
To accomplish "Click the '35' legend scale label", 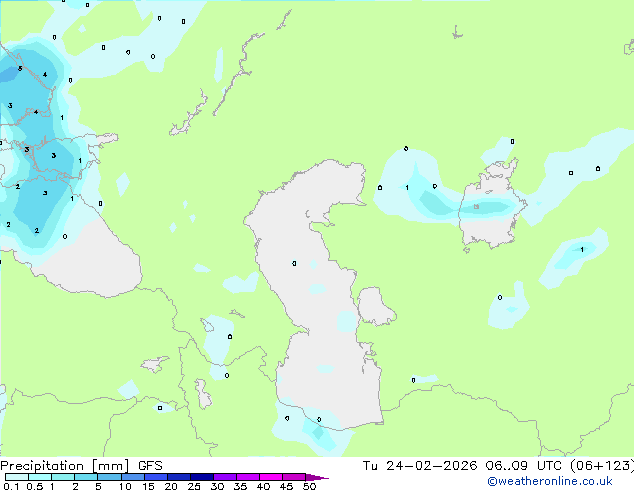I will [240, 486].
